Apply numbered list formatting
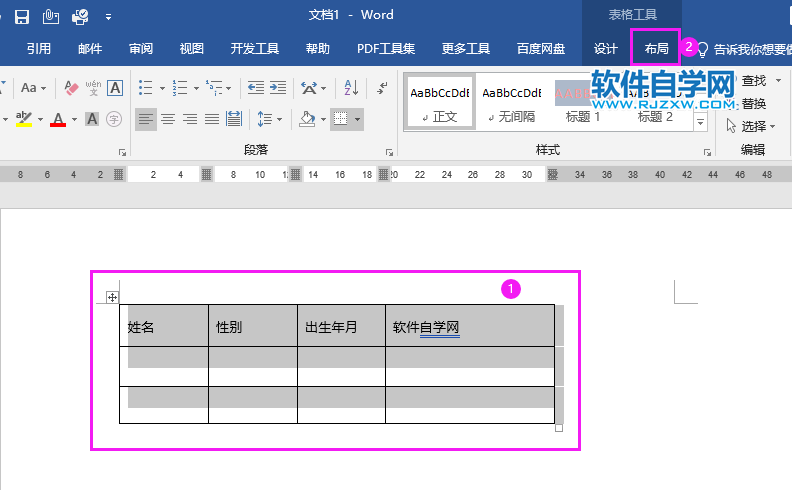The width and height of the screenshot is (792, 490). click(180, 88)
